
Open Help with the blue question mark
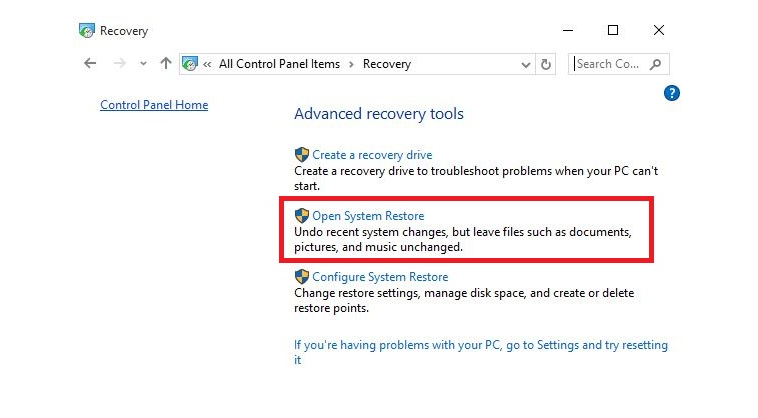pos(671,93)
